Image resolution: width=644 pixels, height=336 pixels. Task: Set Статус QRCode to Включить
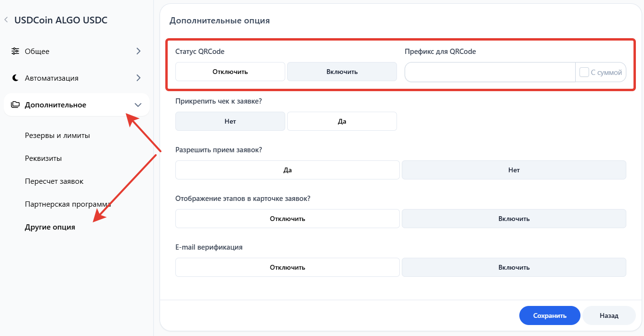[x=342, y=72]
